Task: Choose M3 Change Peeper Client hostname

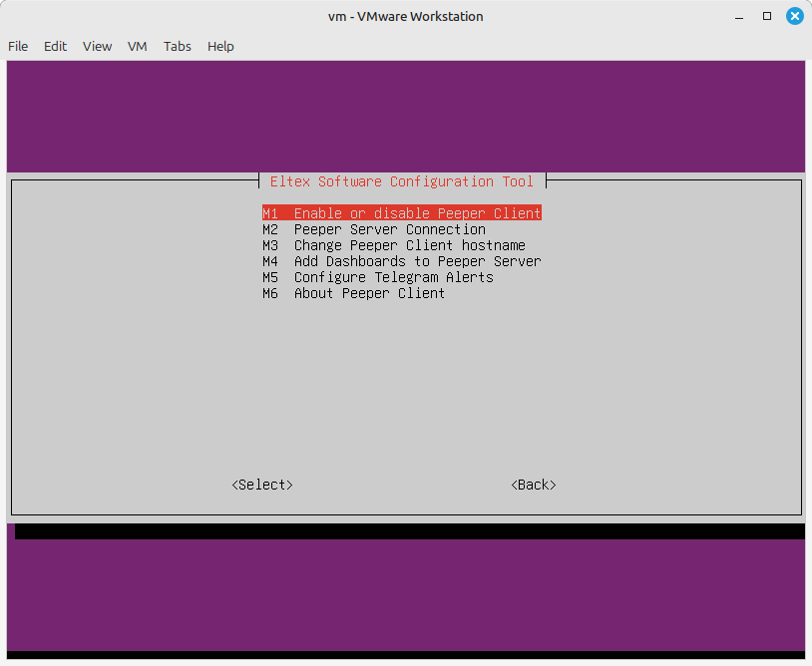Action: click(x=394, y=245)
